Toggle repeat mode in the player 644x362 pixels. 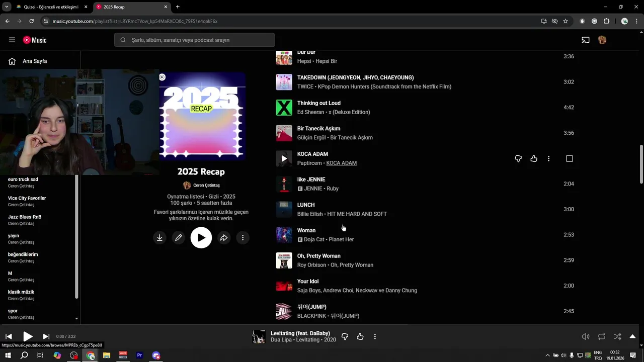[602, 337]
